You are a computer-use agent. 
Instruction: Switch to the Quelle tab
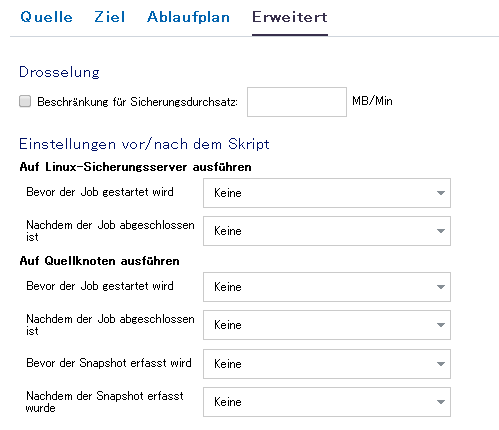pos(46,17)
